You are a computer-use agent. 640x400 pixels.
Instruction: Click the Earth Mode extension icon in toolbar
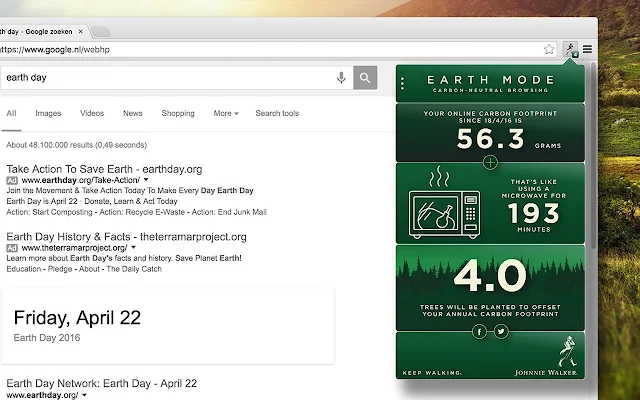coord(570,49)
